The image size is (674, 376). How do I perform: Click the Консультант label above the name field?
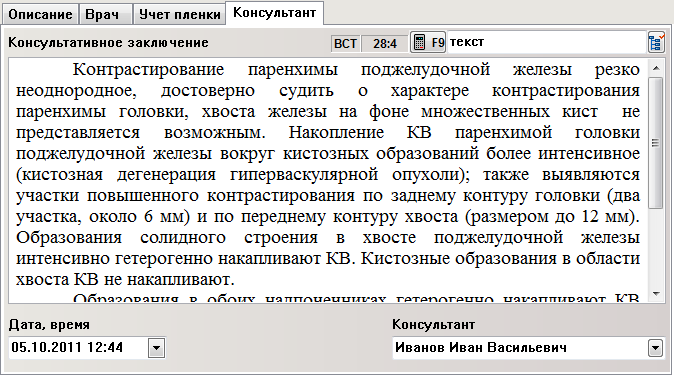pos(433,324)
